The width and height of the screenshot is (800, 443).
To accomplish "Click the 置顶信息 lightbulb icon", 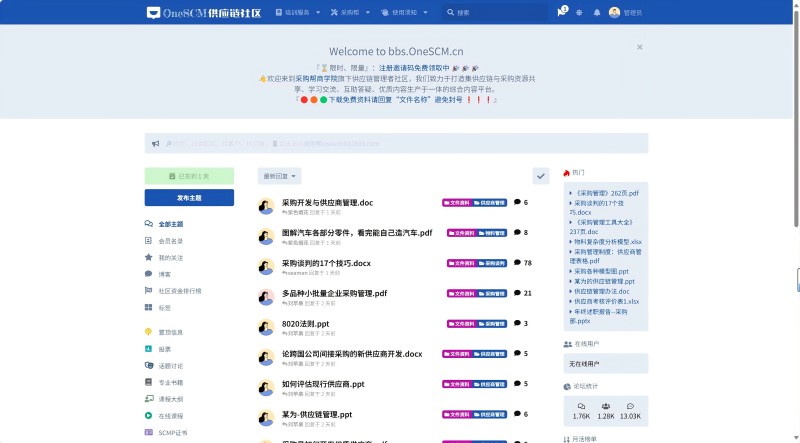I will click(148, 332).
